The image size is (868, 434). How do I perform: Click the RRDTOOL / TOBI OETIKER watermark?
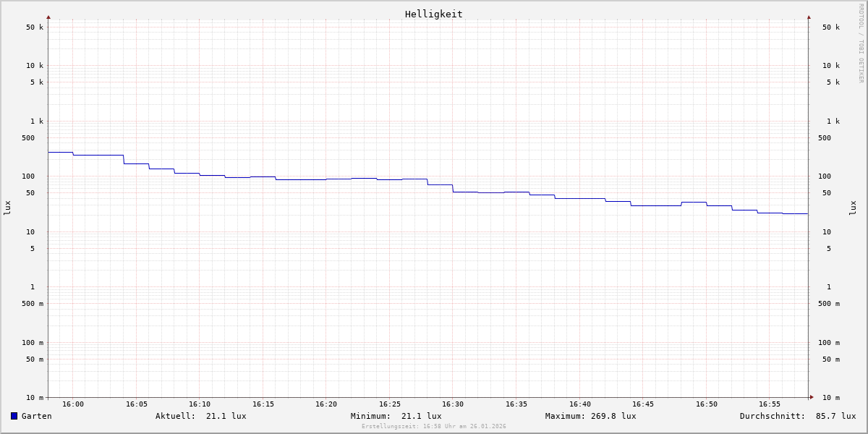click(861, 43)
